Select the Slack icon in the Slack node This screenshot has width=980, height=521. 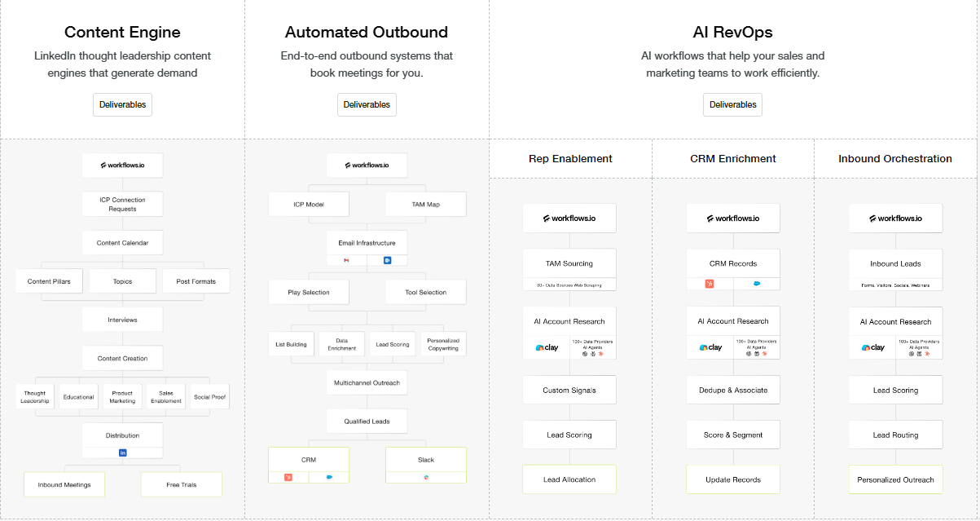pos(426,476)
